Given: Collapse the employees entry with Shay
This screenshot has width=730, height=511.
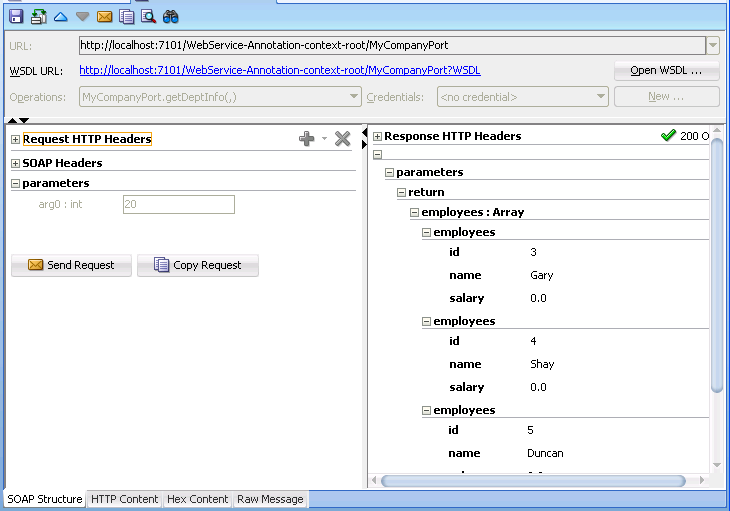Looking at the screenshot, I should pos(426,321).
